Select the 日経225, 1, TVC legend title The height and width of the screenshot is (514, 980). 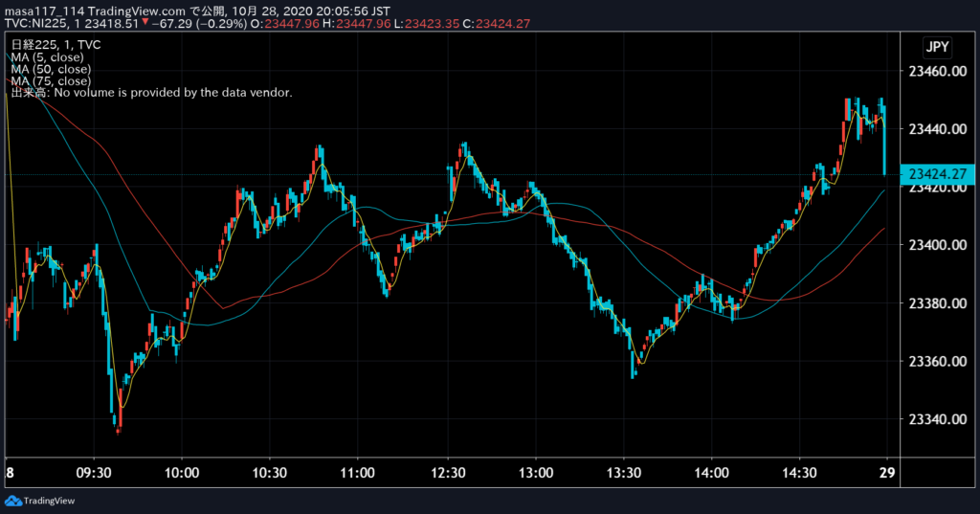[x=56, y=44]
